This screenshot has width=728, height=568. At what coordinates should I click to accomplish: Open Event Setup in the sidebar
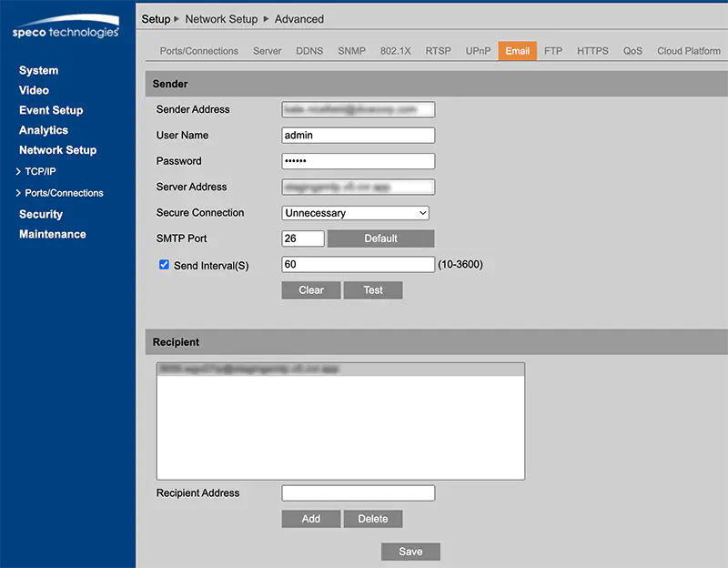[51, 110]
